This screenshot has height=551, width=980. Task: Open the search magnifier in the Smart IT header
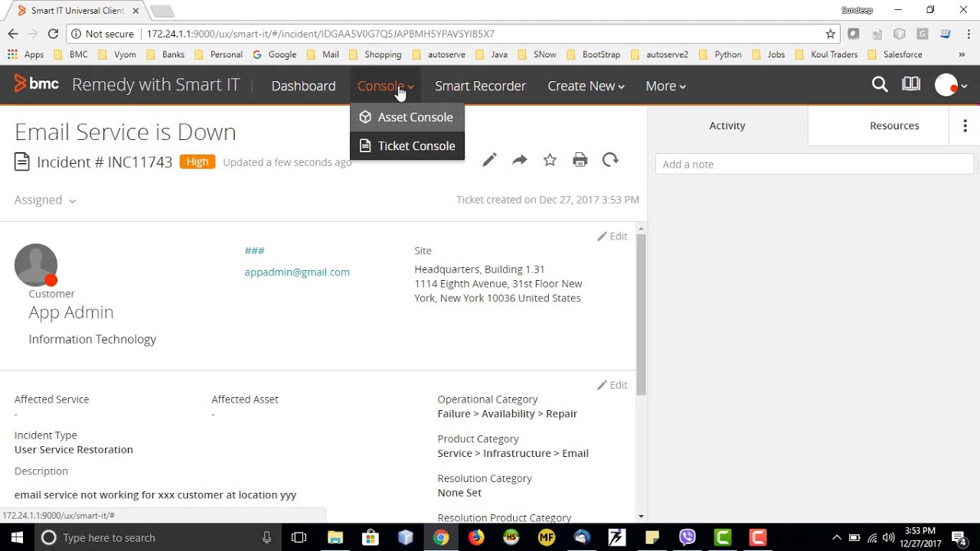pyautogui.click(x=880, y=85)
